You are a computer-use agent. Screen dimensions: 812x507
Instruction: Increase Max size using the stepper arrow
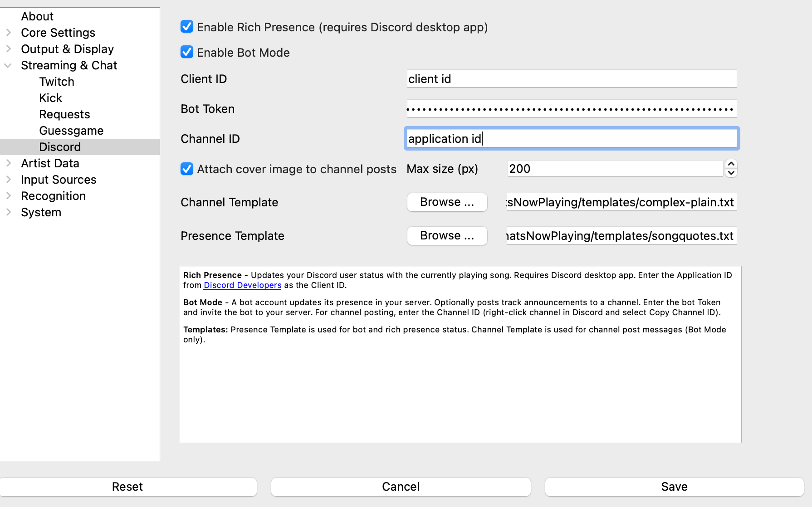[x=731, y=165]
